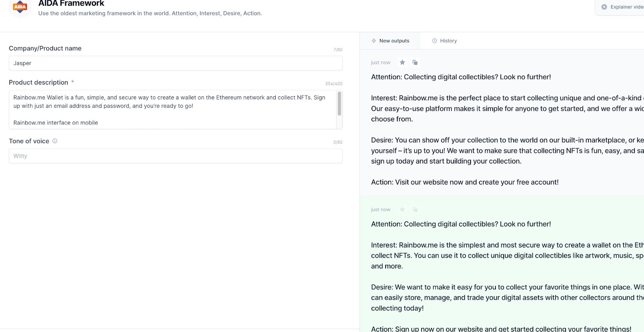Click the lightning icon beside New outputs
644x332 pixels.
point(374,41)
